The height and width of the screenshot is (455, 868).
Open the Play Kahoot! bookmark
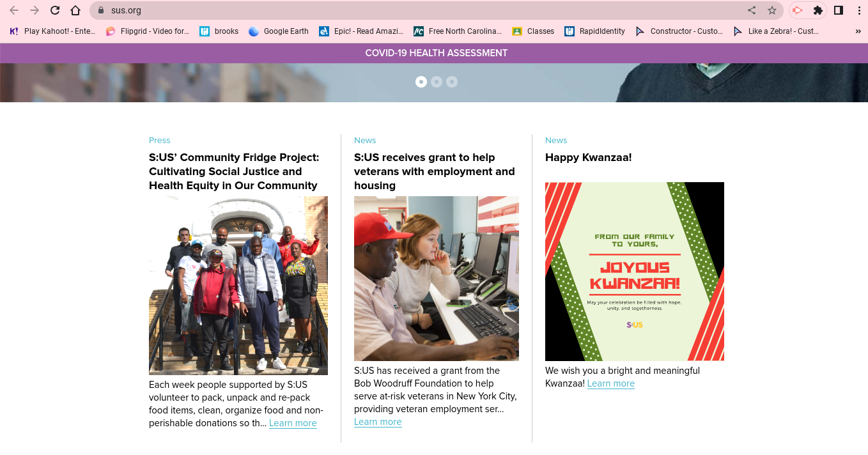(x=52, y=31)
